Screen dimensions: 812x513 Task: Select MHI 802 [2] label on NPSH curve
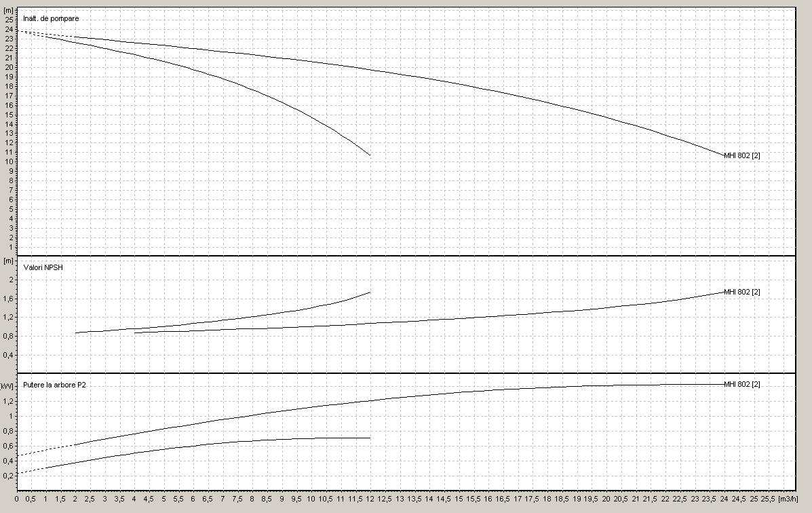coord(742,292)
